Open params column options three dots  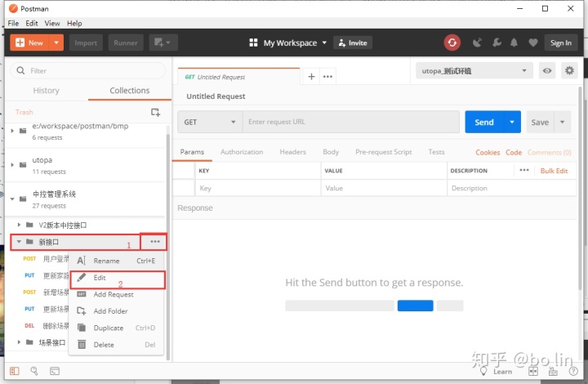524,170
